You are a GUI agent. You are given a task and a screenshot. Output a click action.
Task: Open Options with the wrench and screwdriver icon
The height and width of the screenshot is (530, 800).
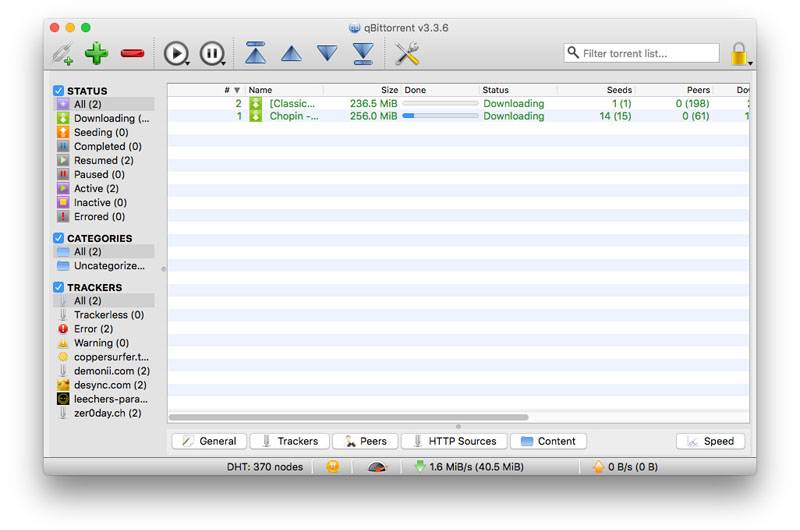pyautogui.click(x=407, y=54)
